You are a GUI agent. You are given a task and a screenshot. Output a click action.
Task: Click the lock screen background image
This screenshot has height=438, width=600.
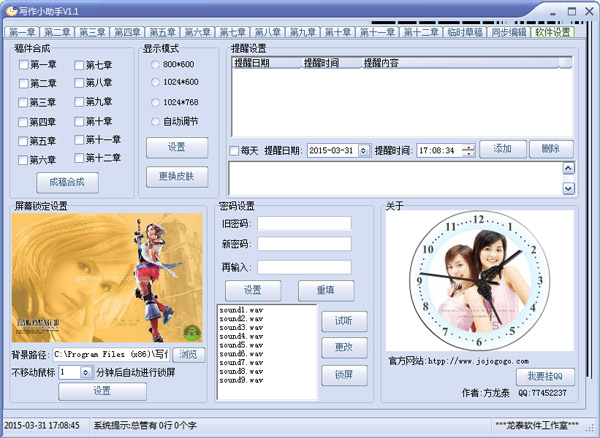tap(107, 278)
